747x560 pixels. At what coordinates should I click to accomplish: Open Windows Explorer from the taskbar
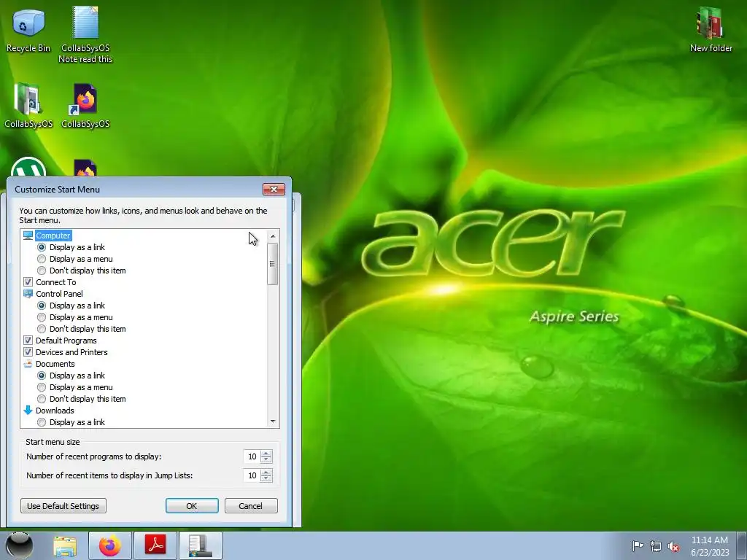[65, 546]
